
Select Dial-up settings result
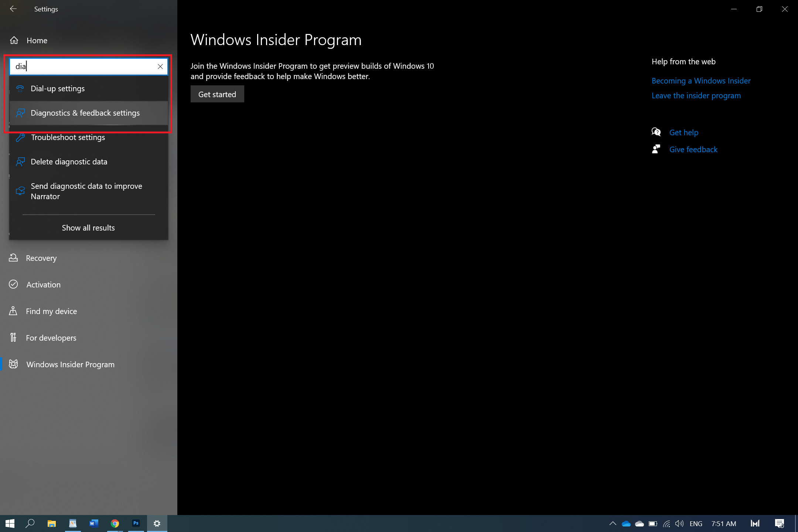click(89, 89)
